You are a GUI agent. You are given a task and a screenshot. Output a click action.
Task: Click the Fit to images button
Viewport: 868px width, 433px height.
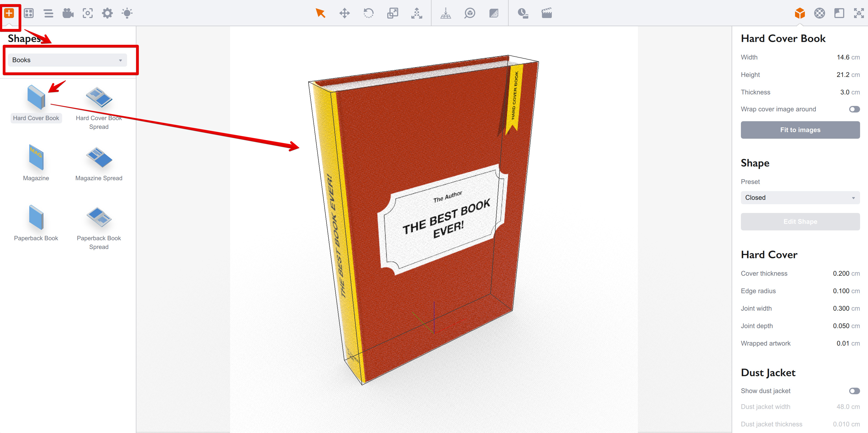point(800,130)
